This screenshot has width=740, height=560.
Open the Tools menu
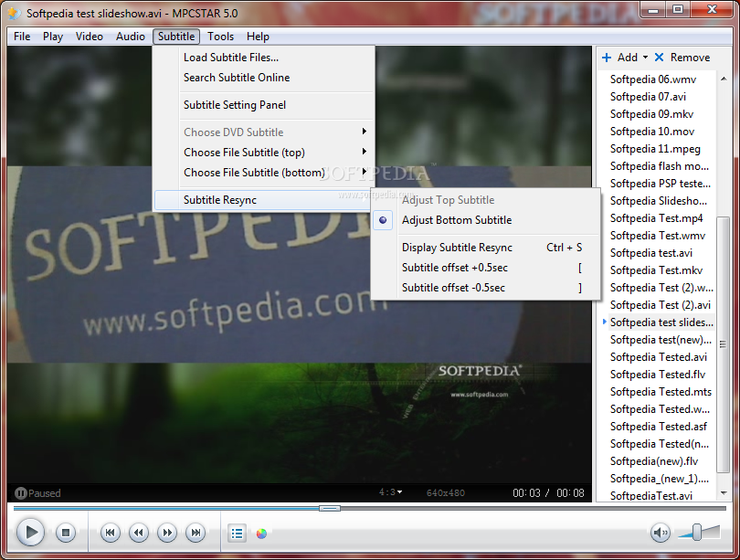tap(220, 37)
